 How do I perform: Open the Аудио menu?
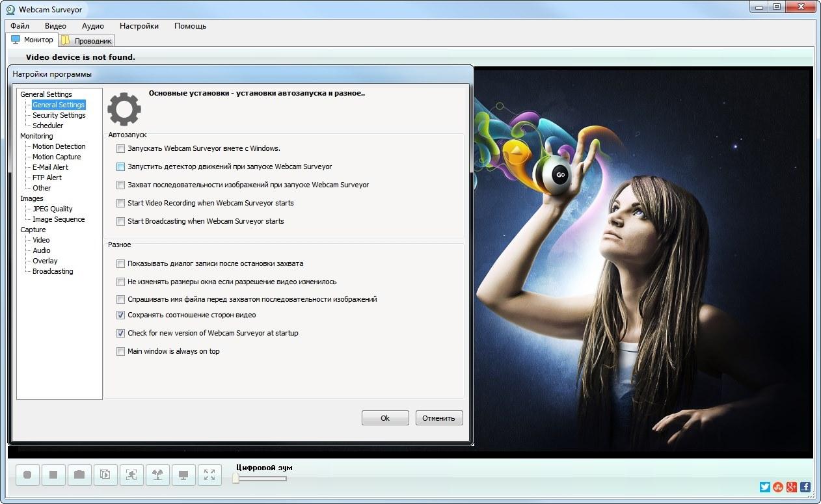[93, 26]
